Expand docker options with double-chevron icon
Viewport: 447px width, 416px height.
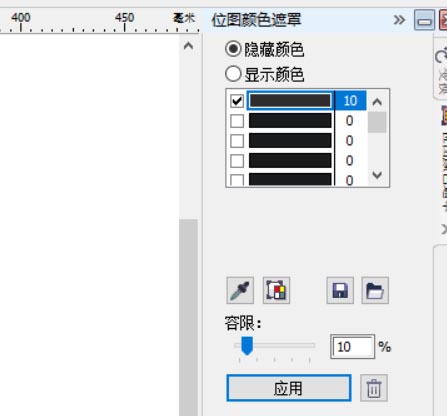click(399, 20)
